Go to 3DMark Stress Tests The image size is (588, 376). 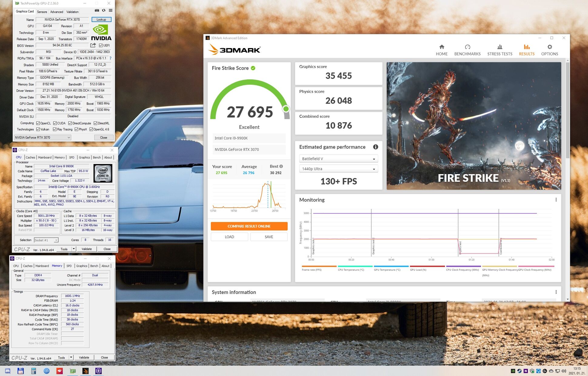[x=499, y=50]
